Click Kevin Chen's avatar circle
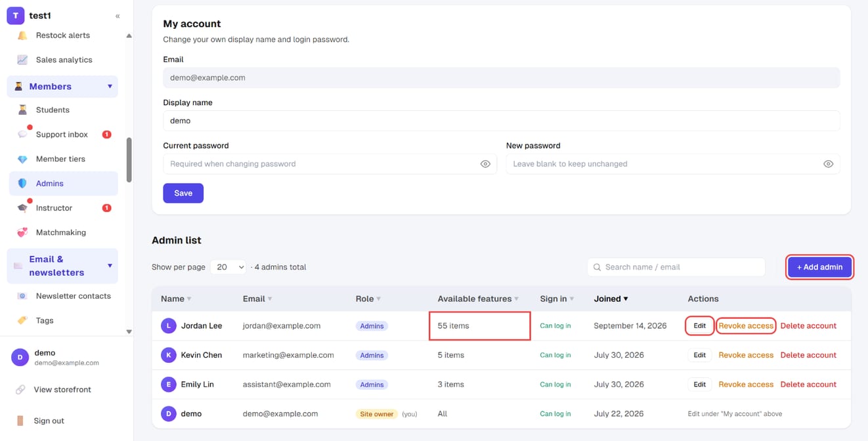The width and height of the screenshot is (868, 441). tap(169, 355)
